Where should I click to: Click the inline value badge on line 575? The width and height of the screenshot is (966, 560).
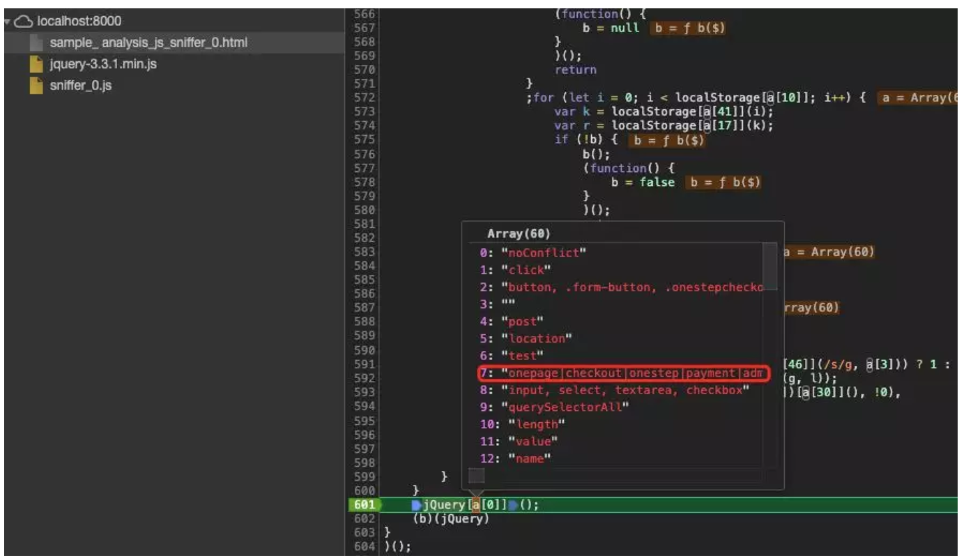point(668,141)
